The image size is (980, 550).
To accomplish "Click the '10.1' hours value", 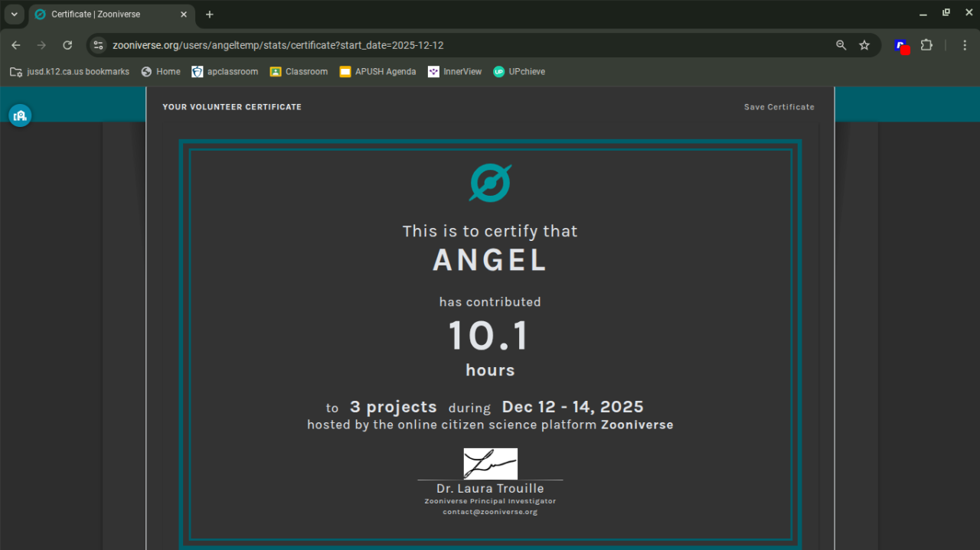I will pos(488,336).
